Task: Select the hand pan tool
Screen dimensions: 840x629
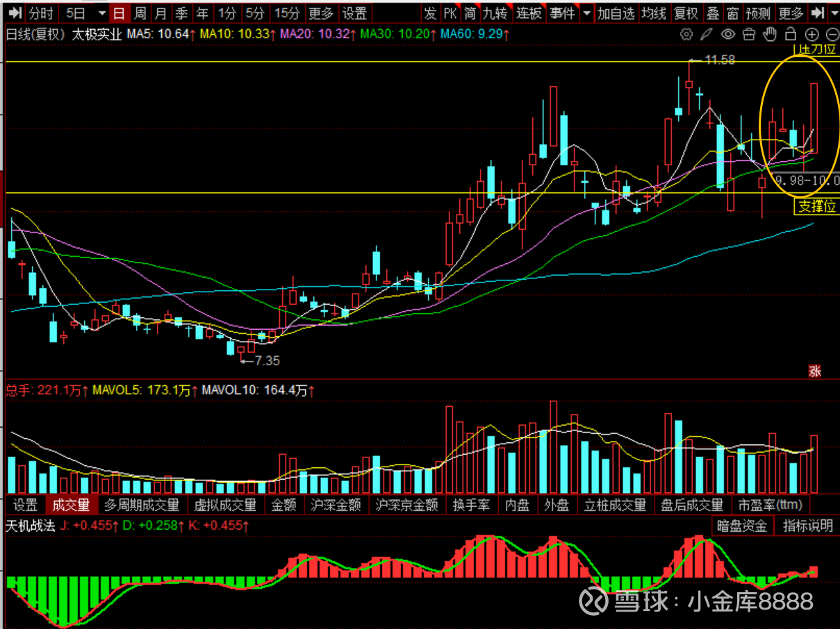Action: (769, 34)
